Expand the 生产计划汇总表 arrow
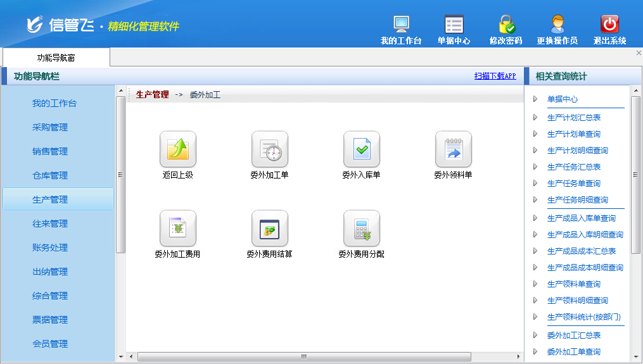 click(535, 117)
